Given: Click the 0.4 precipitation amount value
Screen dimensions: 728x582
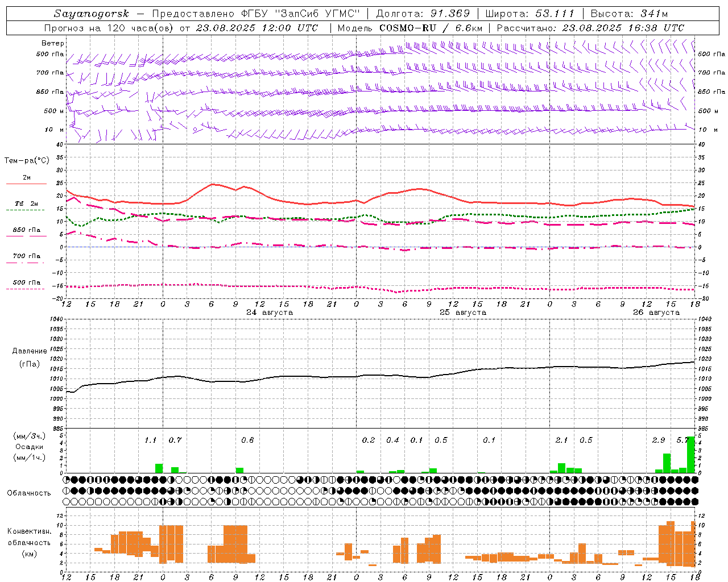Looking at the screenshot, I should [393, 440].
